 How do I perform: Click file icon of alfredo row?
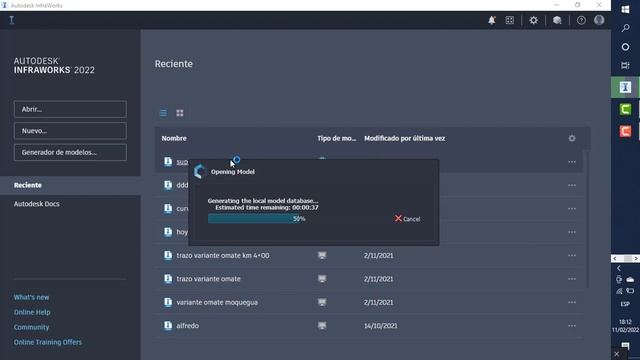pyautogui.click(x=168, y=325)
